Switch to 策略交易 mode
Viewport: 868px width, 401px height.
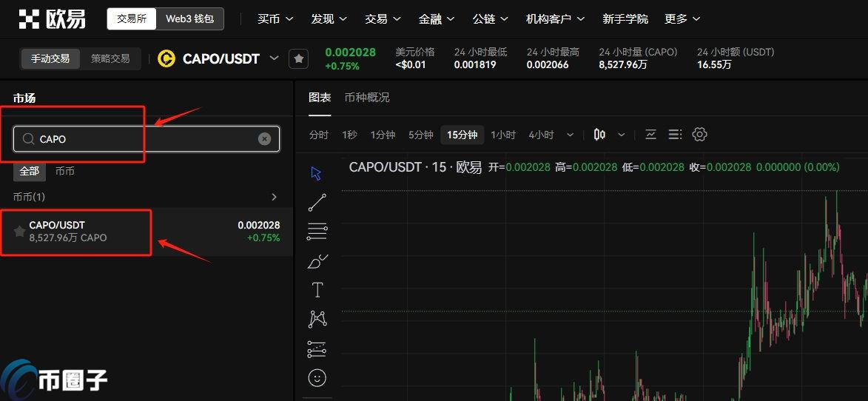coord(110,58)
